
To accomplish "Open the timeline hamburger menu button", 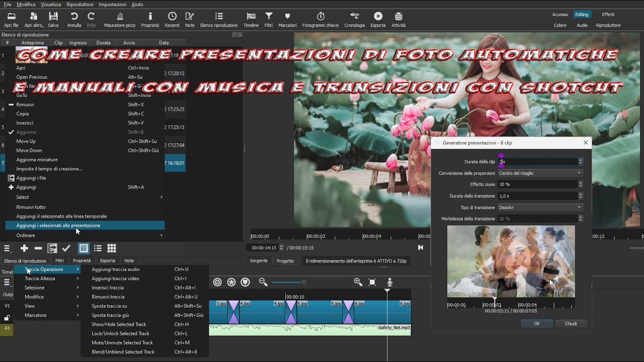I will tap(7, 282).
